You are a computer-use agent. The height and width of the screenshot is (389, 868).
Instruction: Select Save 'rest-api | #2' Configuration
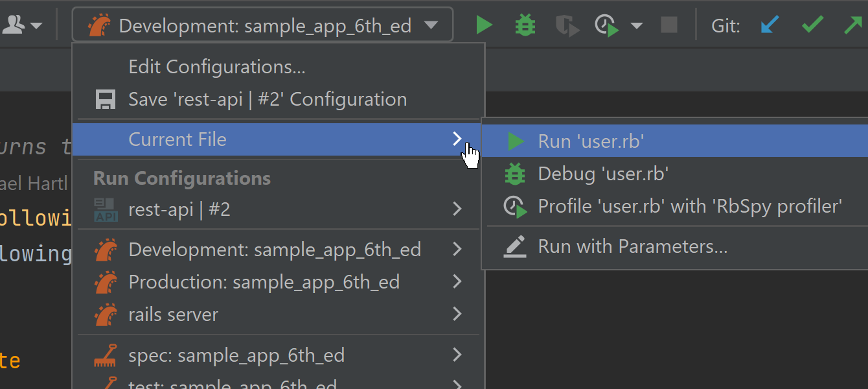267,99
